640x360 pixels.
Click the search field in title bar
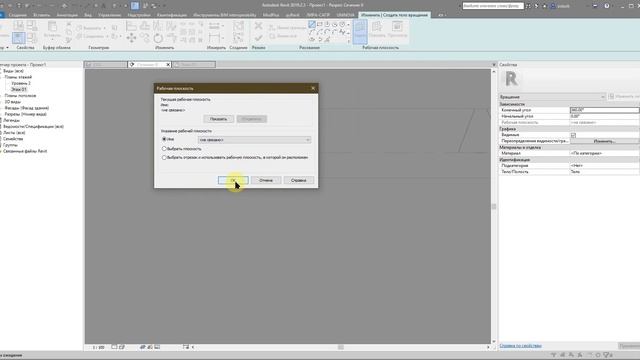(x=493, y=6)
